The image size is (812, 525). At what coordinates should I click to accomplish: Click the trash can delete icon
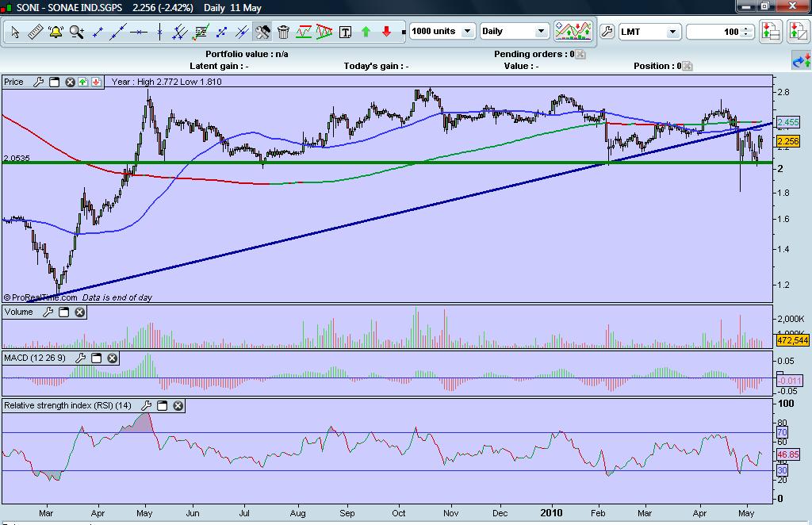[283, 32]
